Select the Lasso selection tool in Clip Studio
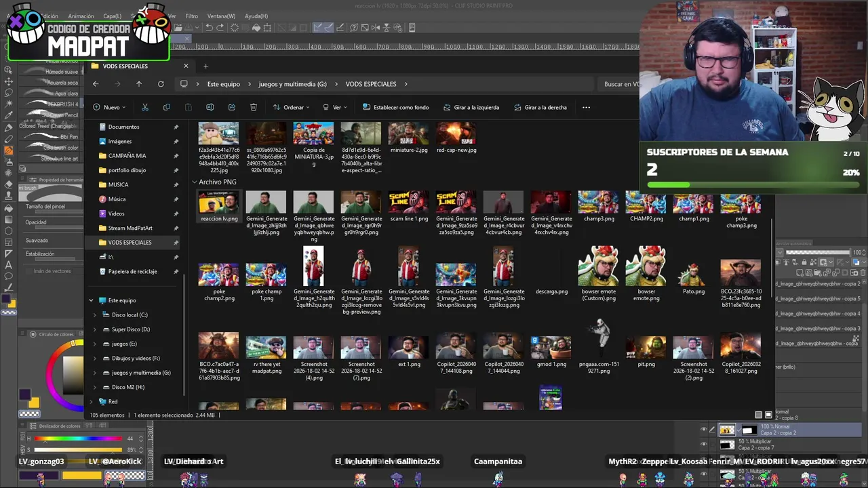Image resolution: width=868 pixels, height=488 pixels. pyautogui.click(x=9, y=93)
